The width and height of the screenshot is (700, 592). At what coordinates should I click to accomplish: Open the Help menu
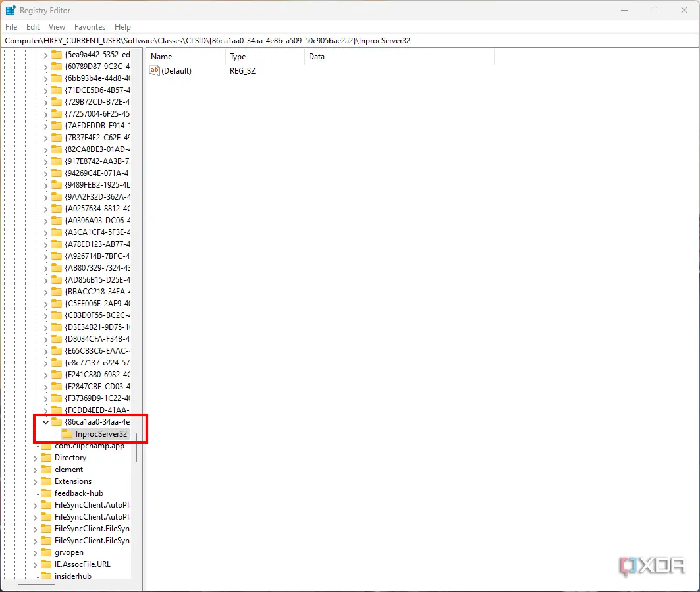tap(122, 27)
